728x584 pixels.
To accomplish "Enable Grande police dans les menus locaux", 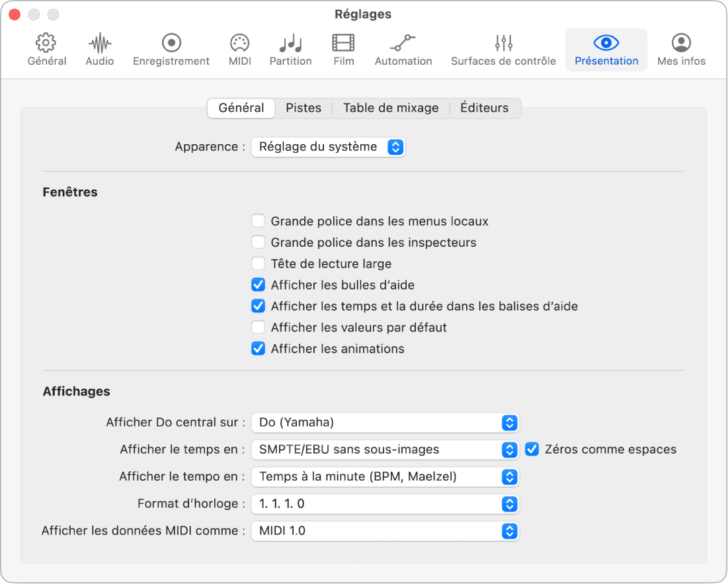I will [x=259, y=222].
